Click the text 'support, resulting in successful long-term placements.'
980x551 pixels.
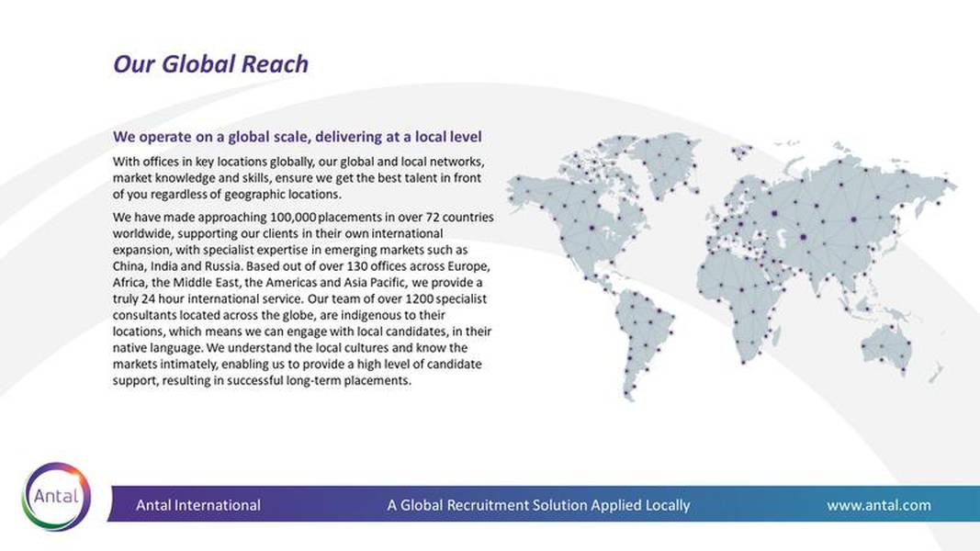click(262, 380)
